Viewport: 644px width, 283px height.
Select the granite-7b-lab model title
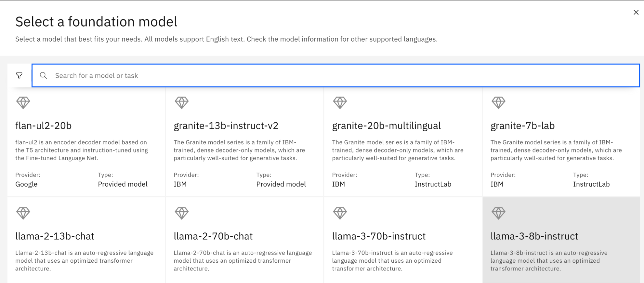point(523,126)
